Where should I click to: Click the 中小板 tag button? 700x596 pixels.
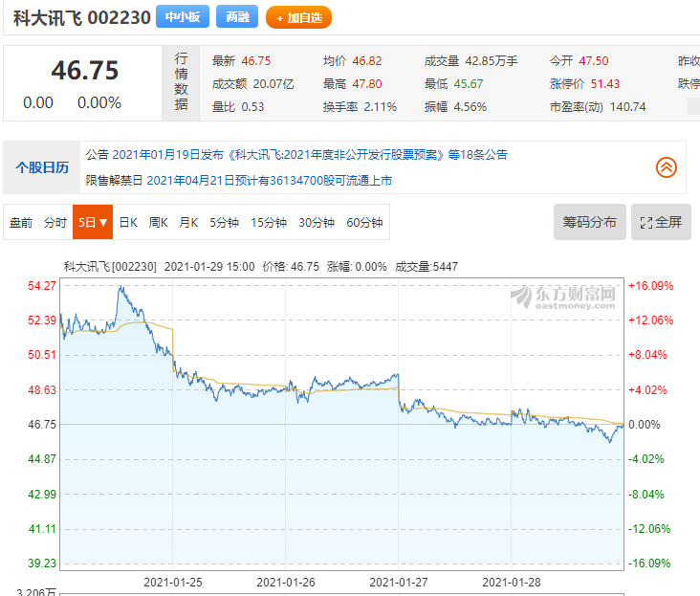tap(182, 17)
